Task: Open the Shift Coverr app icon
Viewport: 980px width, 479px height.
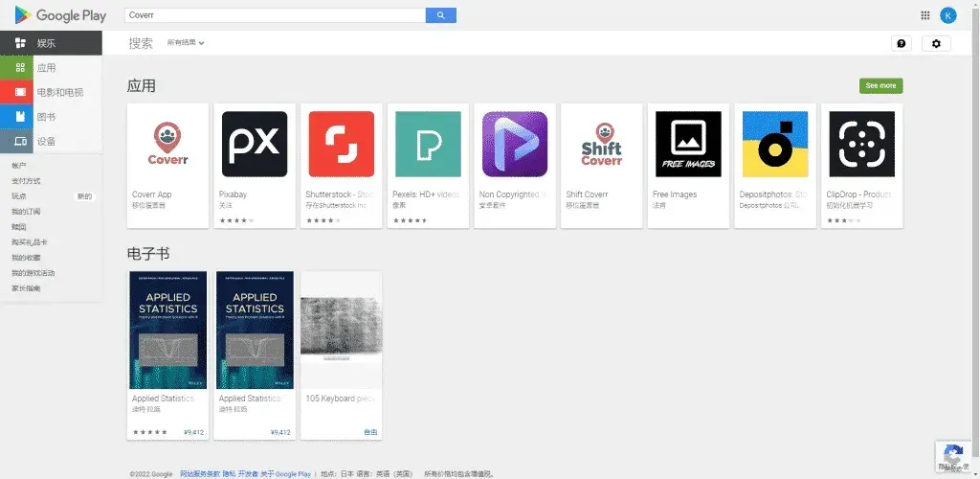Action: click(x=602, y=144)
